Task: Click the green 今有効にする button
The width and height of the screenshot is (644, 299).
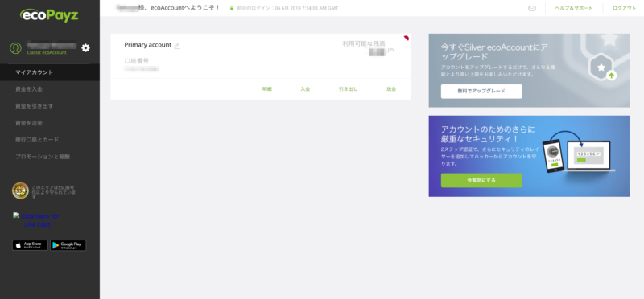Action: (x=481, y=180)
